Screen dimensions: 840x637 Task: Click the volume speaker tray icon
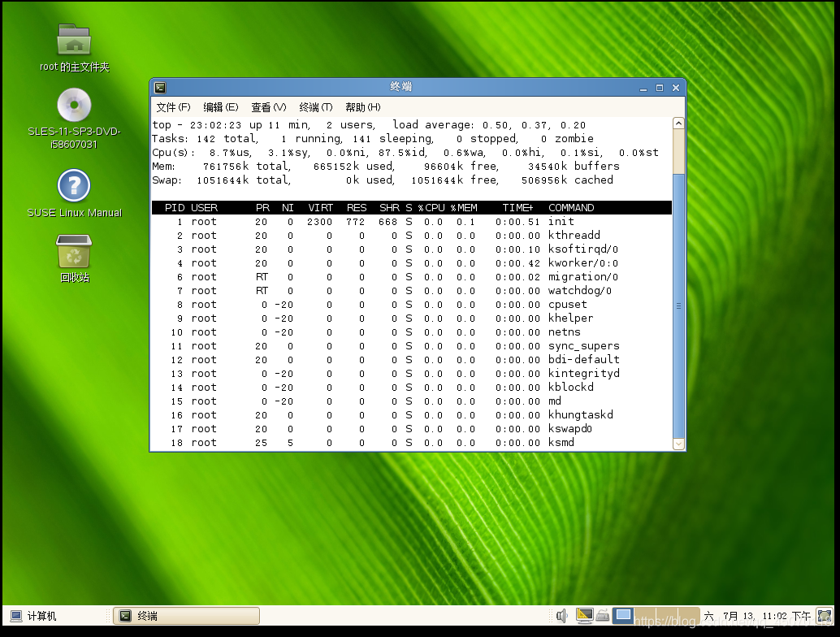[561, 616]
